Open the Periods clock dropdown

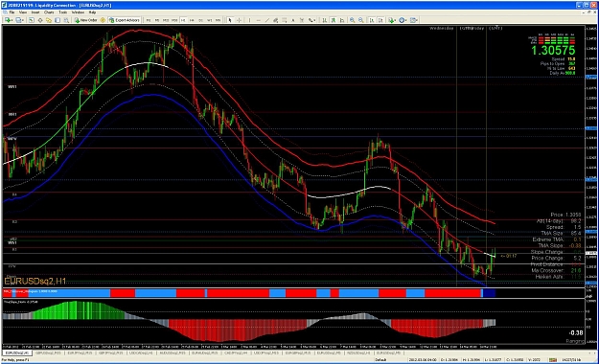point(403,20)
